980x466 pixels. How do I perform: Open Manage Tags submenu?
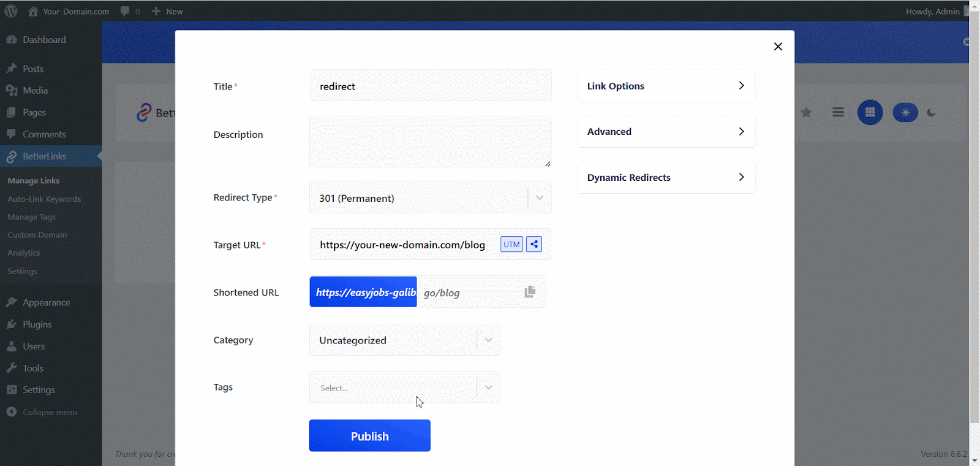coord(32,217)
